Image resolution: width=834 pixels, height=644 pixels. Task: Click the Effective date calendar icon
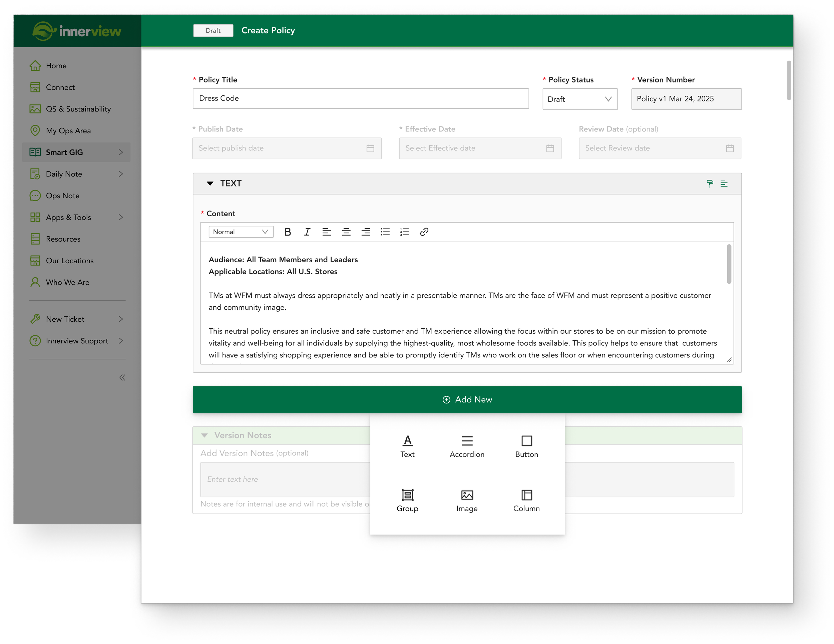pos(550,148)
